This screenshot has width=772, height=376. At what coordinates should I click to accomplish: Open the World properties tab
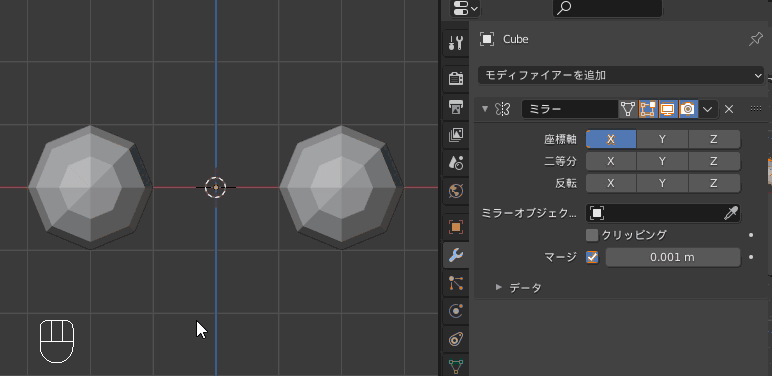click(456, 190)
